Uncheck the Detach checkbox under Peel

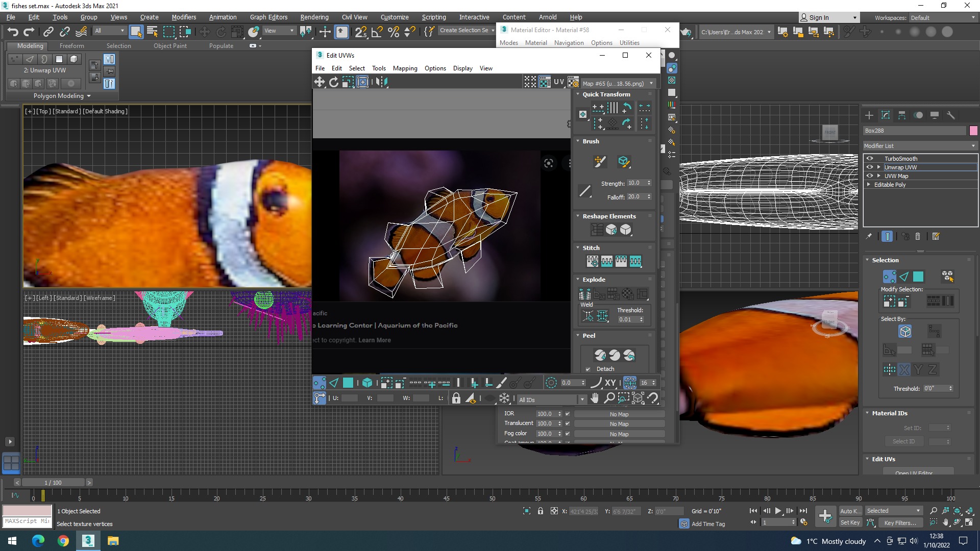coord(588,369)
